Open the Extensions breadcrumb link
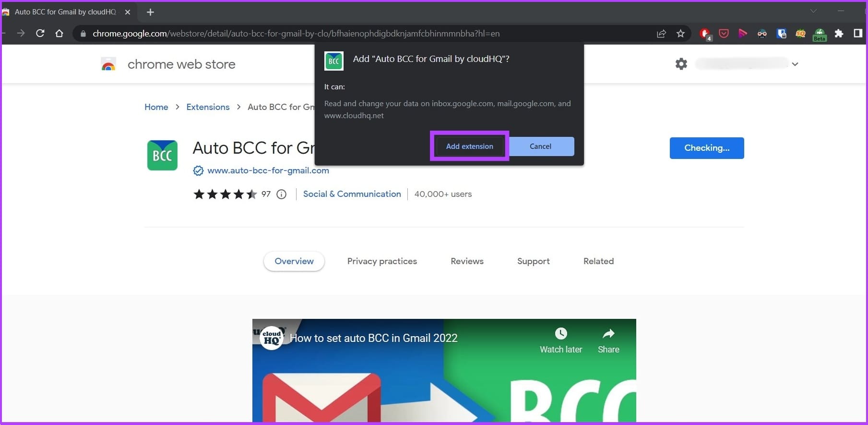The height and width of the screenshot is (425, 868). coord(208,107)
